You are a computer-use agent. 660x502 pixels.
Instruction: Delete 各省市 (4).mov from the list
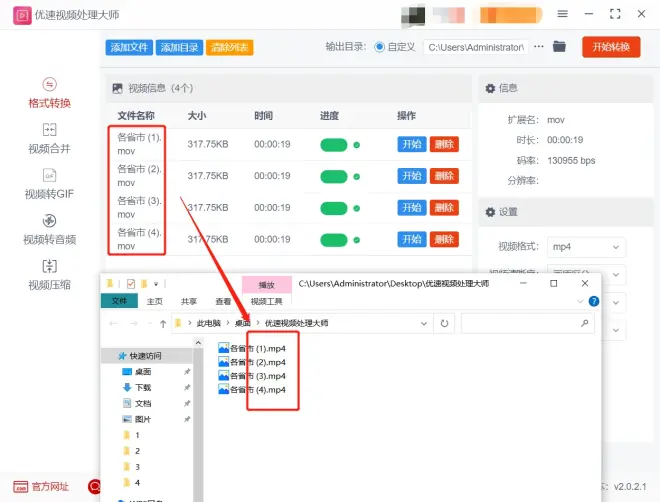click(x=444, y=239)
